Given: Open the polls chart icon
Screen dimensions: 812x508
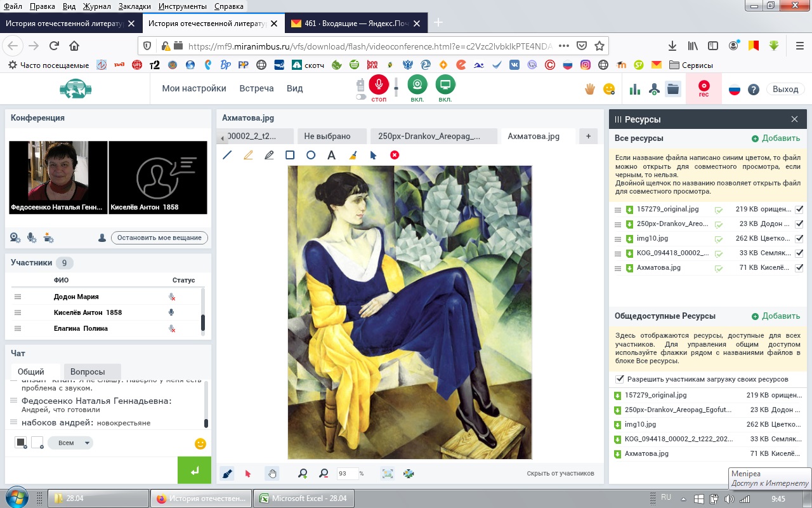Looking at the screenshot, I should [x=635, y=90].
